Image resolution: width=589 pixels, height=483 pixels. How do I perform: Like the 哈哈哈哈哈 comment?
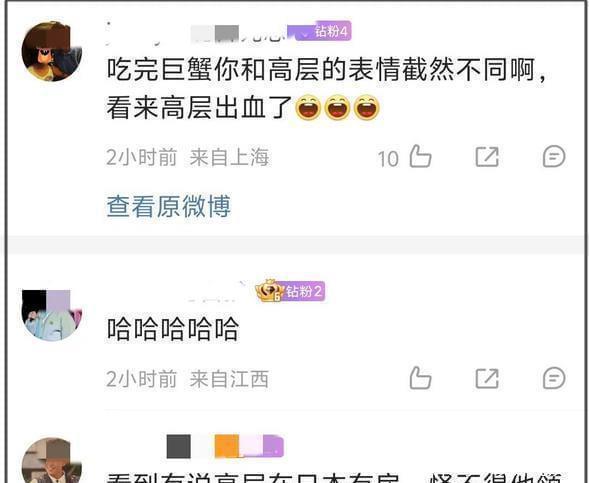click(420, 378)
